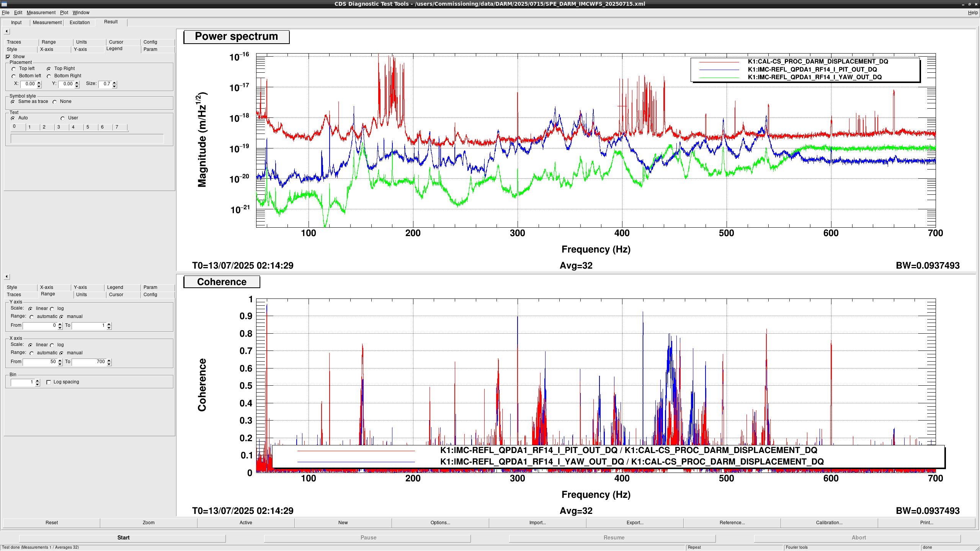980x551 pixels.
Task: Click the X axis To field showing 700
Action: (89, 362)
